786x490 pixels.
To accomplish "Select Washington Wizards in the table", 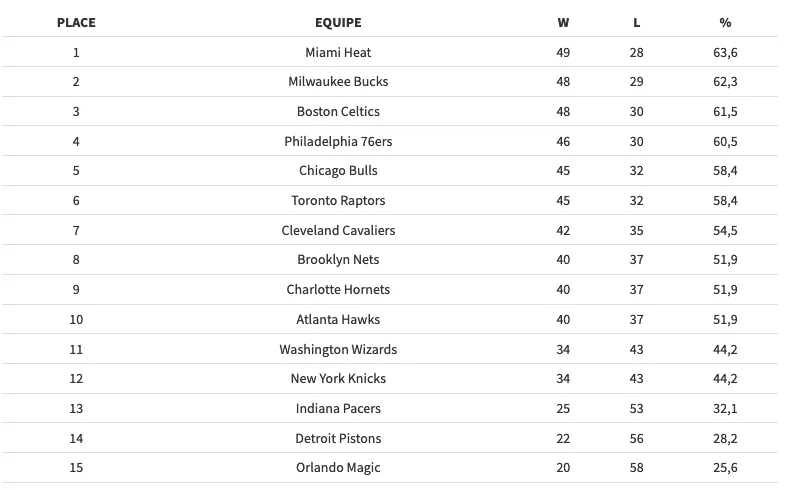I will click(x=338, y=349).
